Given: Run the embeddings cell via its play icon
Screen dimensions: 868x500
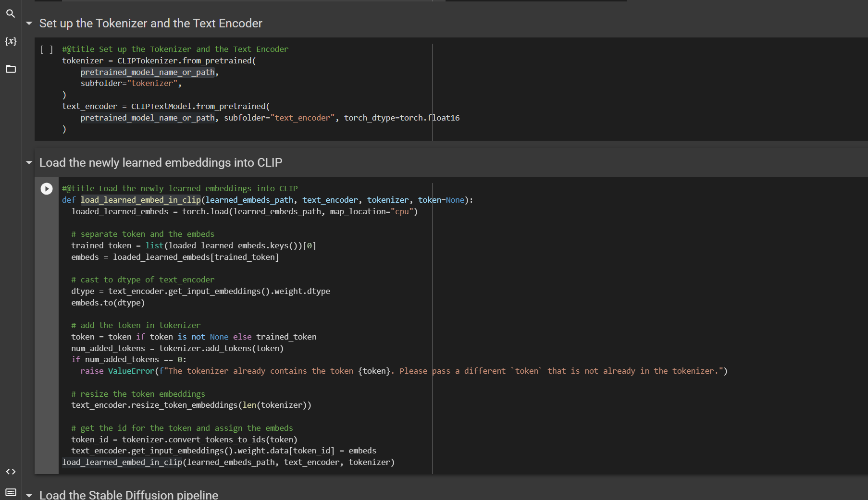Looking at the screenshot, I should click(46, 188).
